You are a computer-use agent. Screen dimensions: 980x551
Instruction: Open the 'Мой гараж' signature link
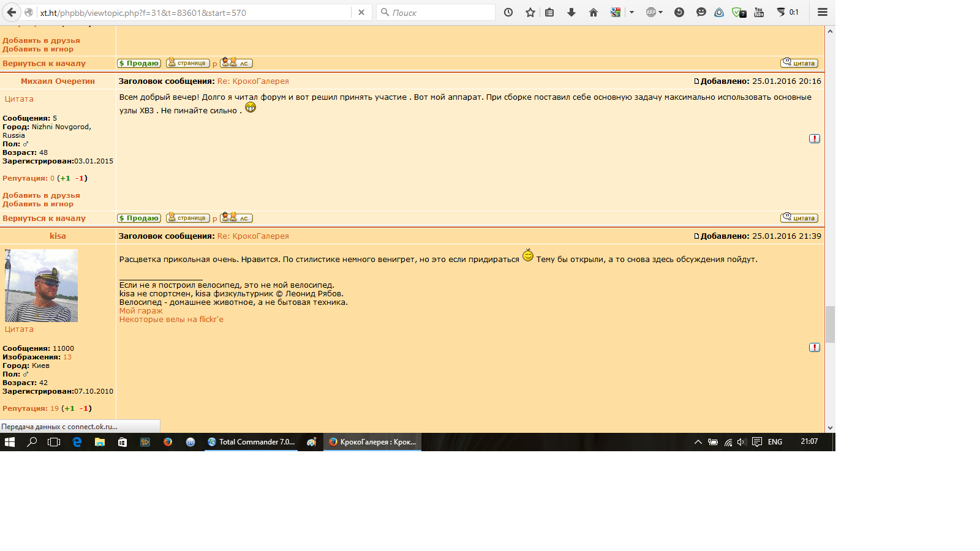[141, 311]
